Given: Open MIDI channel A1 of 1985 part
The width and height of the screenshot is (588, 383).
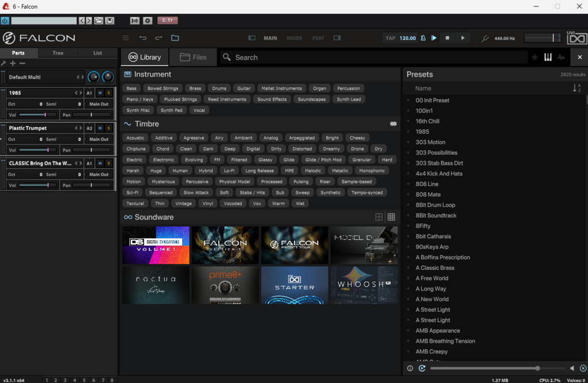Looking at the screenshot, I should [x=89, y=92].
